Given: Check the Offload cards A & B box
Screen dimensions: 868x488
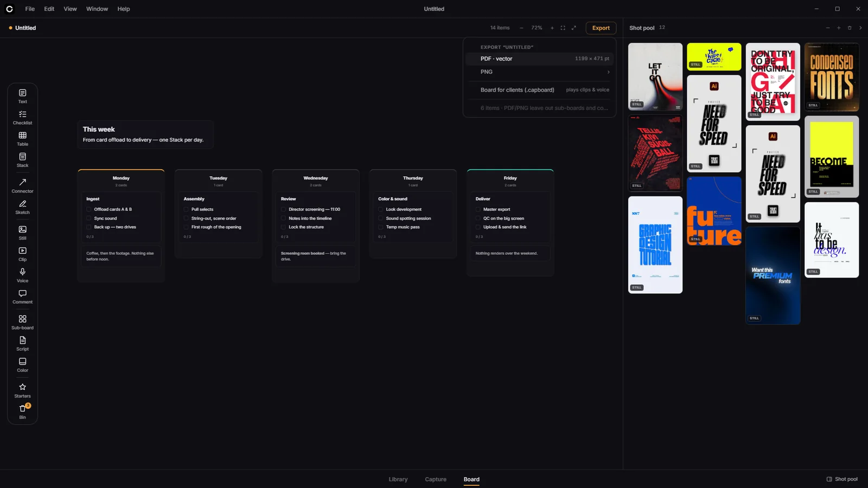Looking at the screenshot, I should (x=89, y=209).
